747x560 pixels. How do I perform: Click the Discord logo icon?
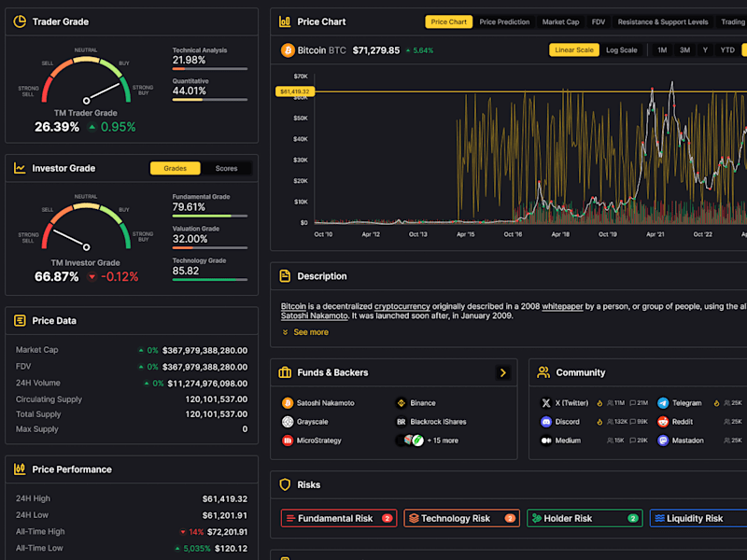(x=546, y=422)
